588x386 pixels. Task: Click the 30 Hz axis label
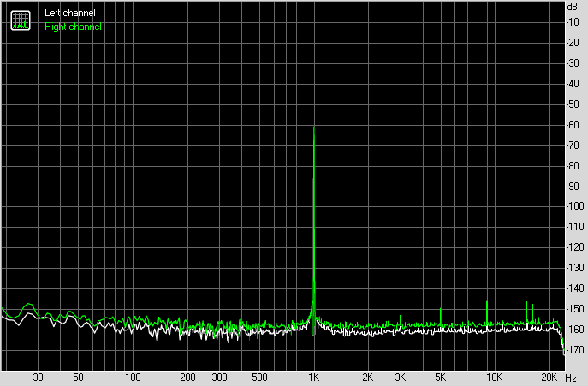(x=38, y=377)
